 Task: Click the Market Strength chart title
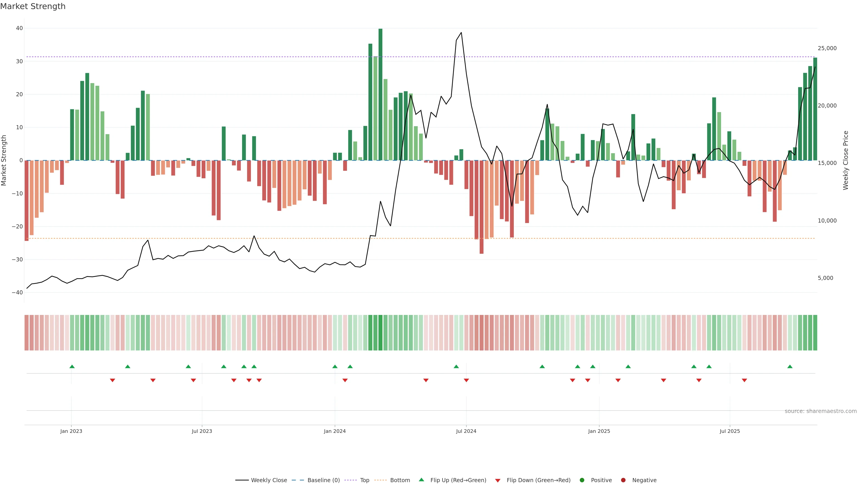[x=33, y=6]
